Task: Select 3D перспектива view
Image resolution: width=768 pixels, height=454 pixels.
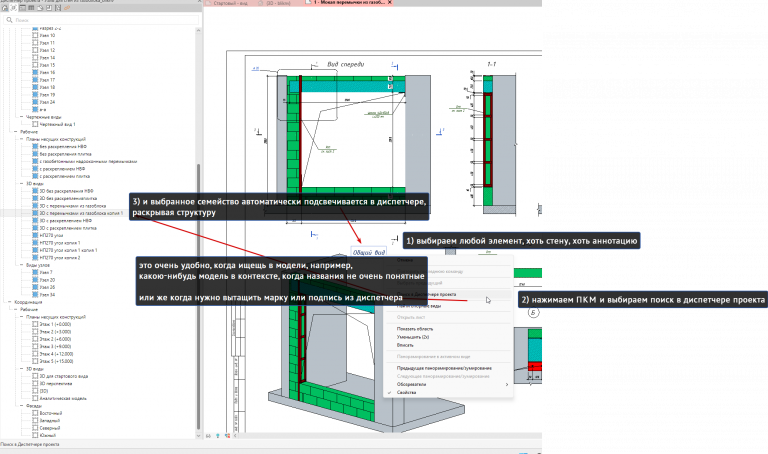Action: (55, 383)
